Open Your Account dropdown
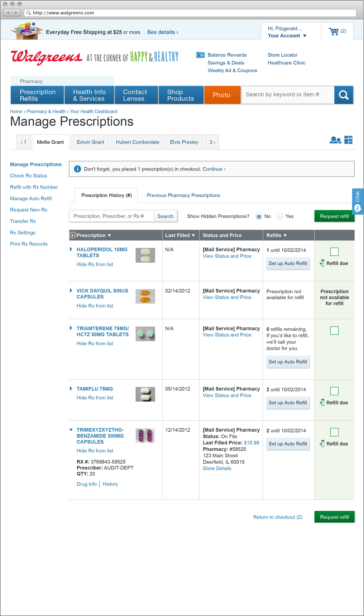Screen dimensions: 364x616 (x=287, y=36)
